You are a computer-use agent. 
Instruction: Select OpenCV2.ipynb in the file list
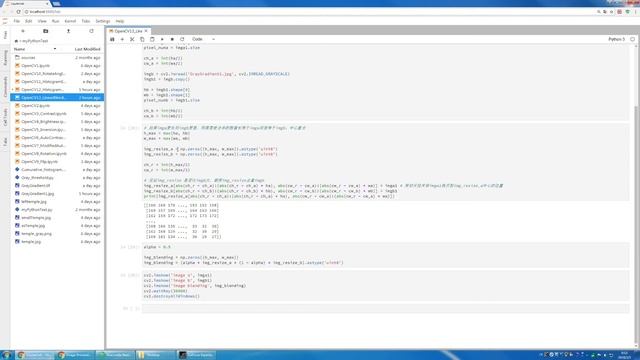(x=57, y=106)
